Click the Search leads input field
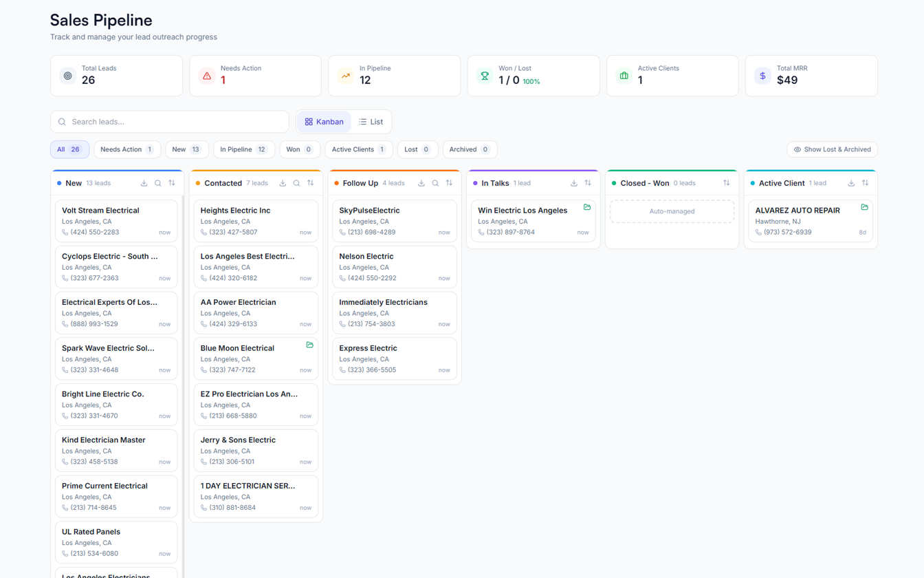The height and width of the screenshot is (578, 924). point(170,122)
